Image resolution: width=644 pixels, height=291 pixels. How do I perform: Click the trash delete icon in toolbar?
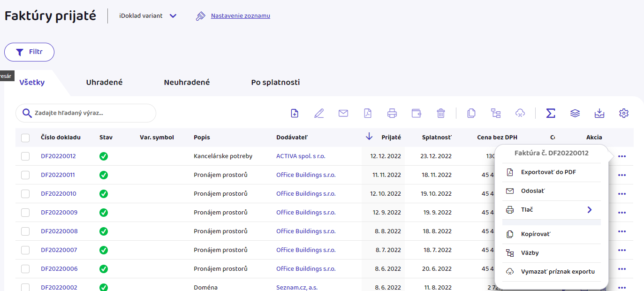pos(441,113)
